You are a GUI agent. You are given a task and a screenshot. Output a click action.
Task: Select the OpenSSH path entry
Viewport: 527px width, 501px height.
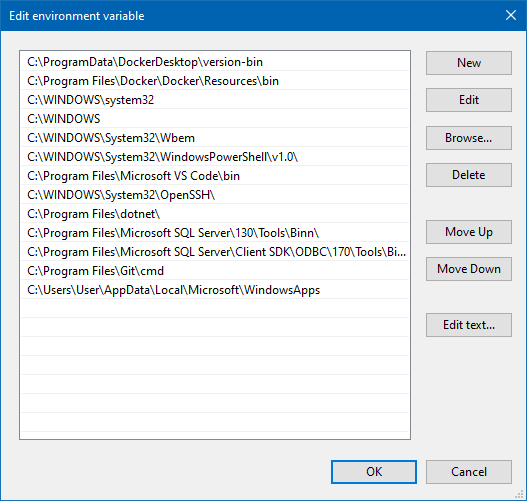click(x=215, y=195)
